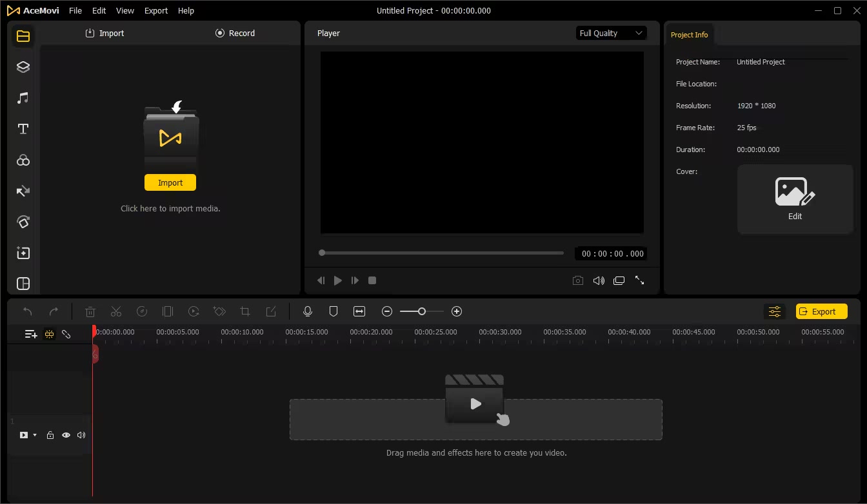Open the Split Screen panel icon
Screen dimensions: 867x504
[x=23, y=284]
